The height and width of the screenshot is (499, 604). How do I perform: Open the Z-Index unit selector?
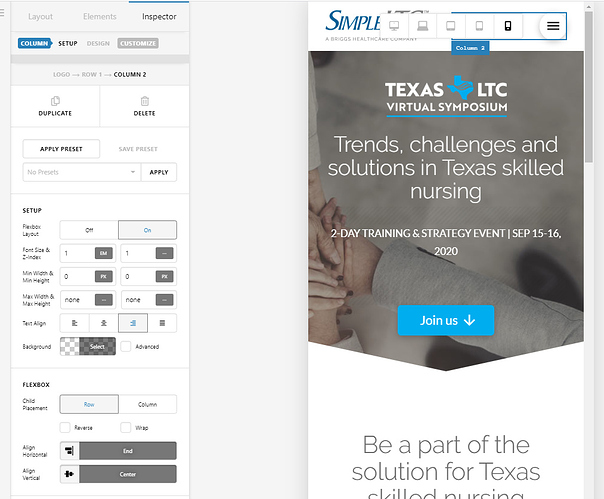pyautogui.click(x=164, y=253)
